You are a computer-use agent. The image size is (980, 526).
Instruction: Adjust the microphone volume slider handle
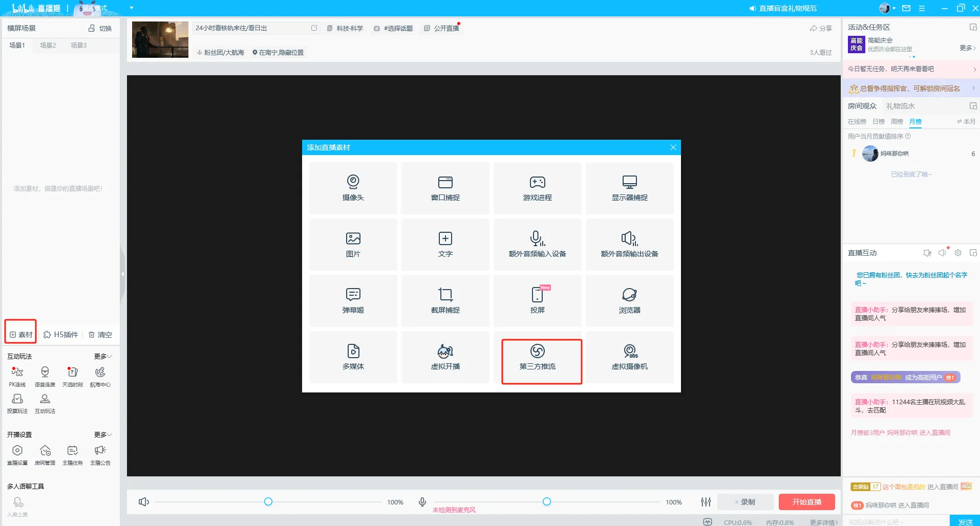pos(547,501)
